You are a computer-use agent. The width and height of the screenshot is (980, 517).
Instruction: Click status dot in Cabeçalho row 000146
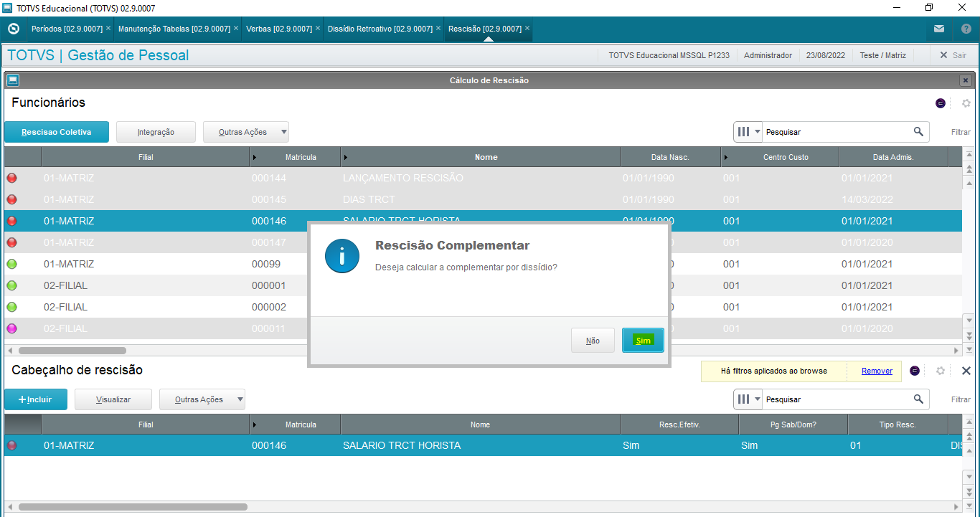point(11,445)
